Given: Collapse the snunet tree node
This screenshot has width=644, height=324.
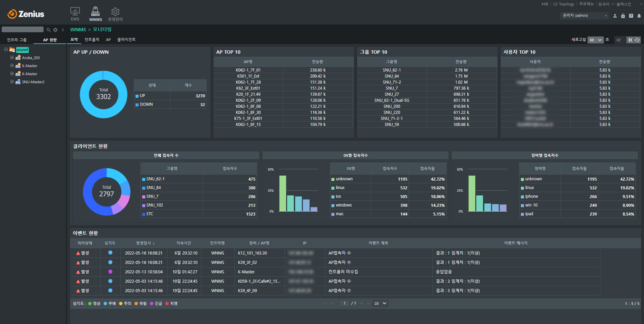Looking at the screenshot, I should [6, 50].
